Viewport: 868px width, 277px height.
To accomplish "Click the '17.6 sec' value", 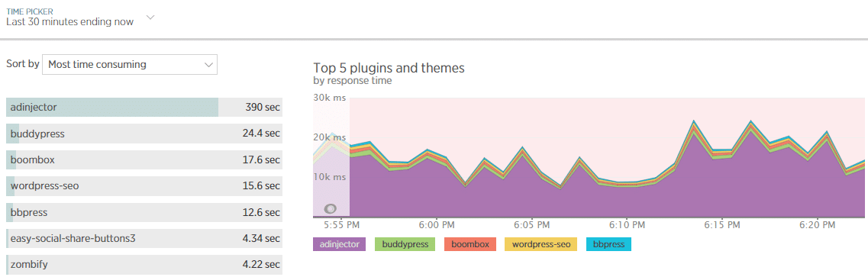I will pyautogui.click(x=261, y=159).
